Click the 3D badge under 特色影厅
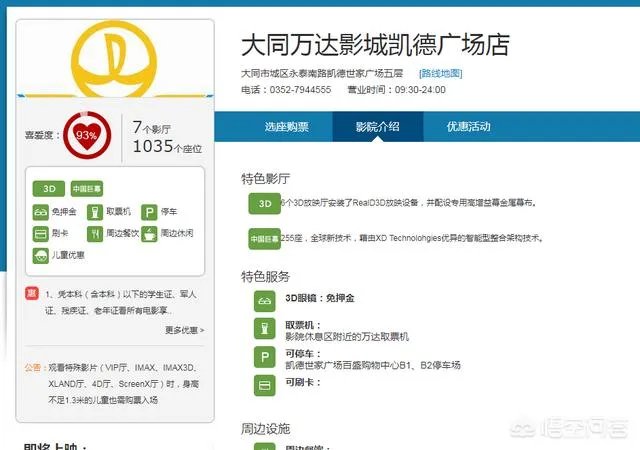Screen dimensions: 640x450 (264, 203)
